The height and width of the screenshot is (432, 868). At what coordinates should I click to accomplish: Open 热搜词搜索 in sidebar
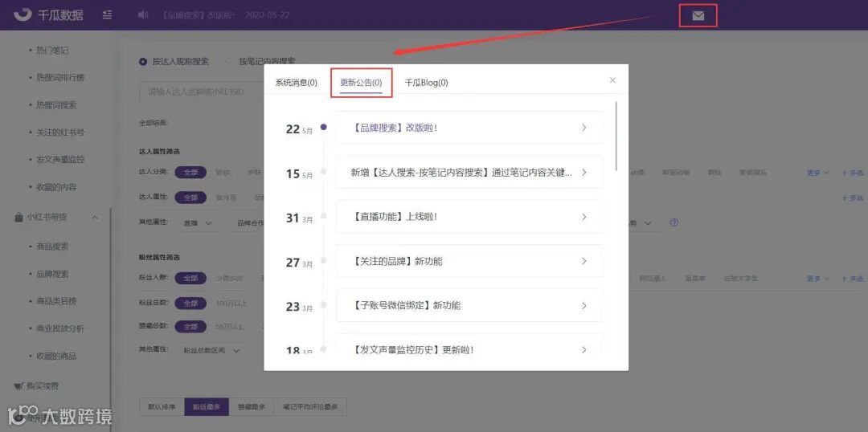(56, 104)
